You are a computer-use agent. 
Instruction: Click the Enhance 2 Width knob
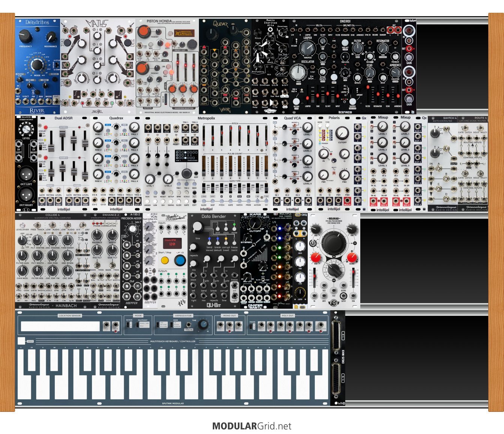112,235
